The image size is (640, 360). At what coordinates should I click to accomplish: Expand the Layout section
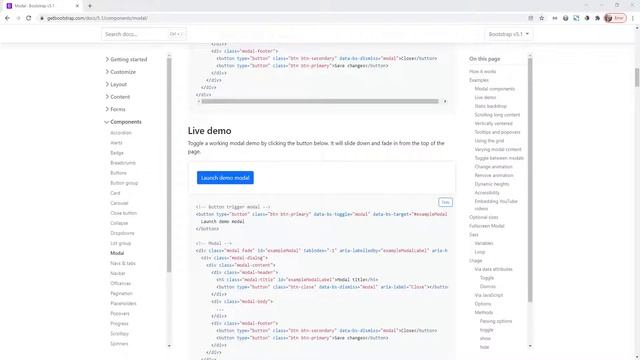tap(116, 84)
